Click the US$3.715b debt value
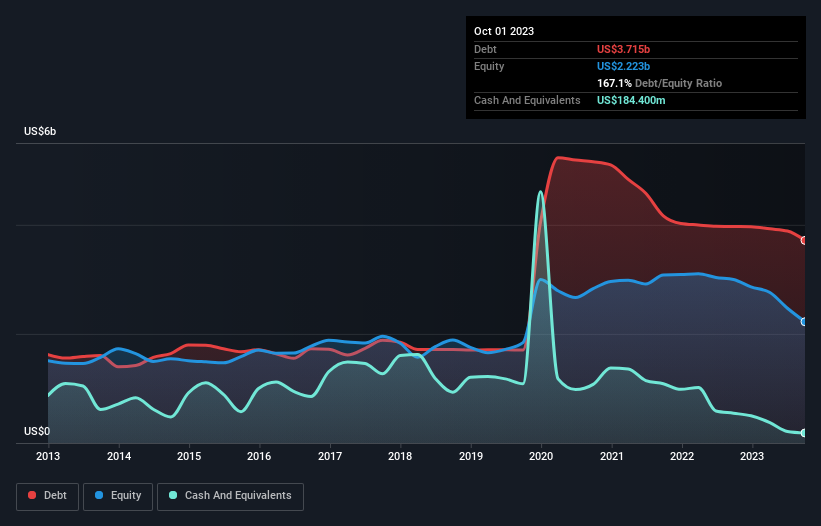821x526 pixels. [x=623, y=49]
